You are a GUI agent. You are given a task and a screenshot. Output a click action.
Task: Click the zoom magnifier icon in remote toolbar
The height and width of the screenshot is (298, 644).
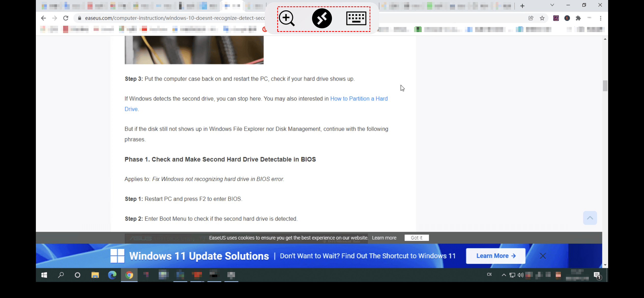tap(287, 18)
